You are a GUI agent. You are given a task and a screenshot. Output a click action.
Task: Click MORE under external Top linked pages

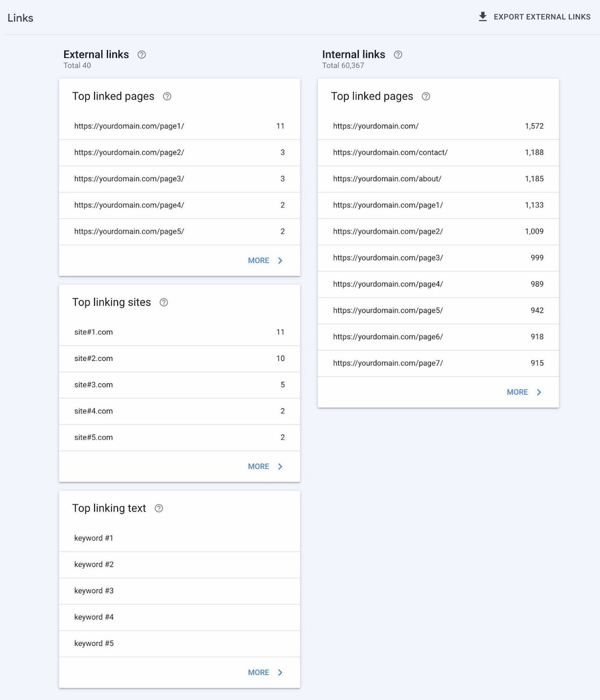(258, 260)
